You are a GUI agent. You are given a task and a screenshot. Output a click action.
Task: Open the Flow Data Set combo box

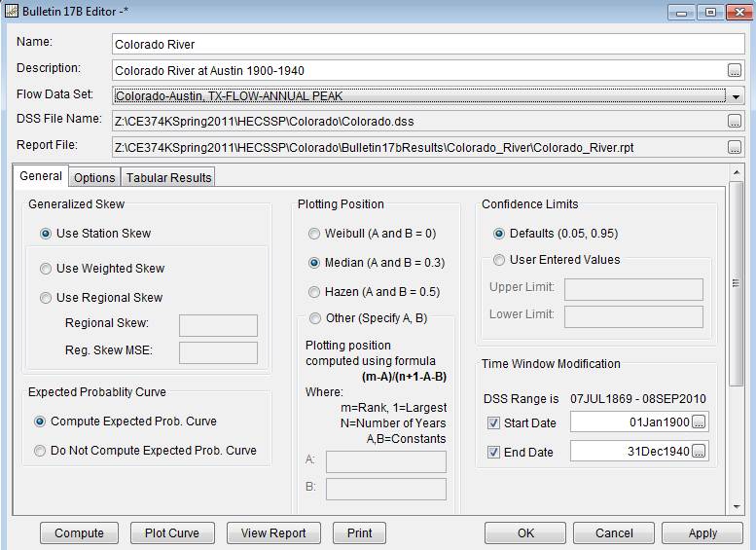[428, 96]
